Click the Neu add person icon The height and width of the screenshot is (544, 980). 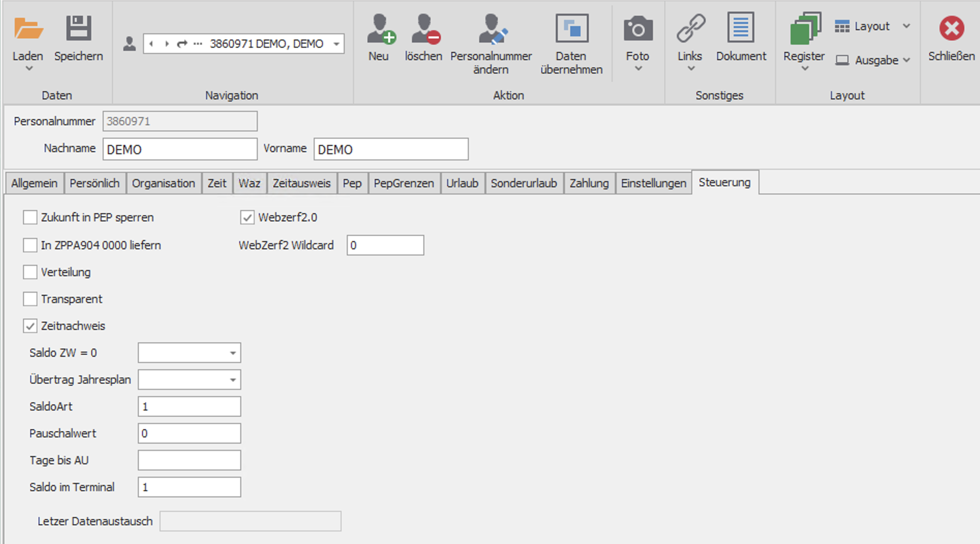pyautogui.click(x=380, y=29)
